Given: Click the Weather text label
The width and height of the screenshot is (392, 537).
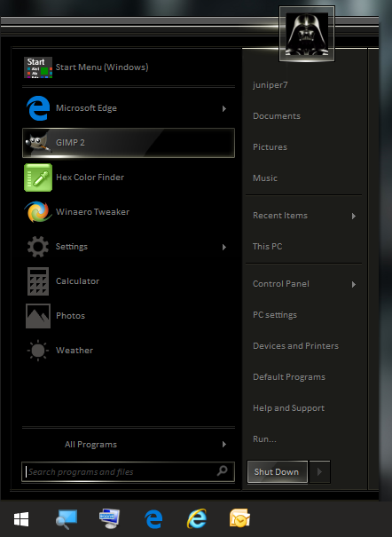Looking at the screenshot, I should coord(74,350).
